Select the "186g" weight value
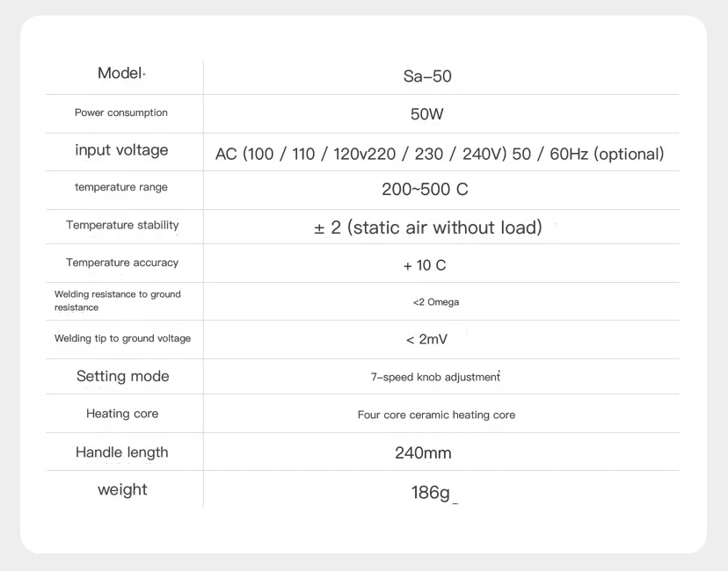Image resolution: width=728 pixels, height=571 pixels. [x=430, y=493]
